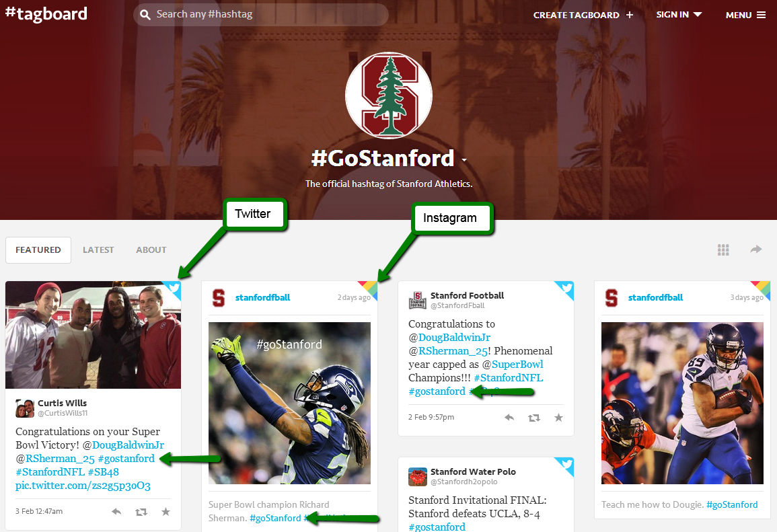Reply to Curtis Wills' tweet
Screen dimensions: 777x532
coord(116,512)
